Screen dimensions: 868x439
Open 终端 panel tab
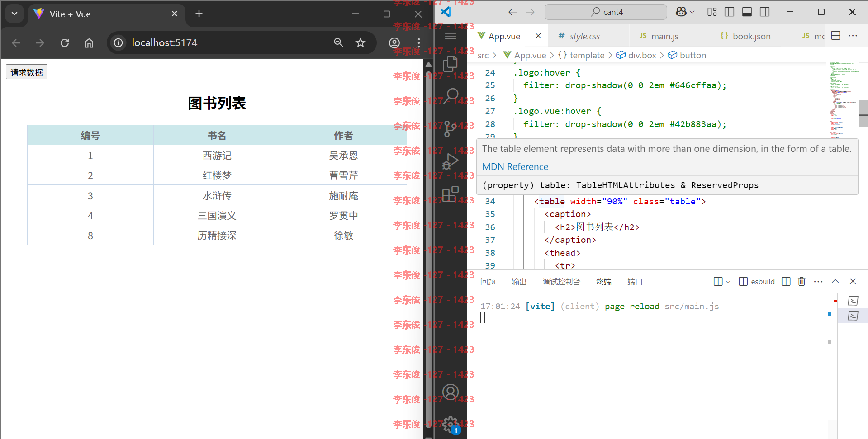pyautogui.click(x=604, y=282)
